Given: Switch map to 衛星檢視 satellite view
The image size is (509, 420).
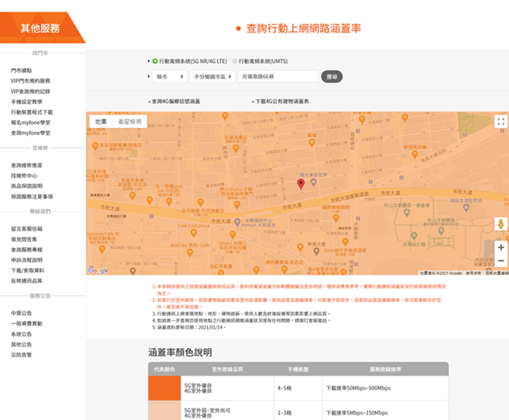Looking at the screenshot, I should [129, 122].
